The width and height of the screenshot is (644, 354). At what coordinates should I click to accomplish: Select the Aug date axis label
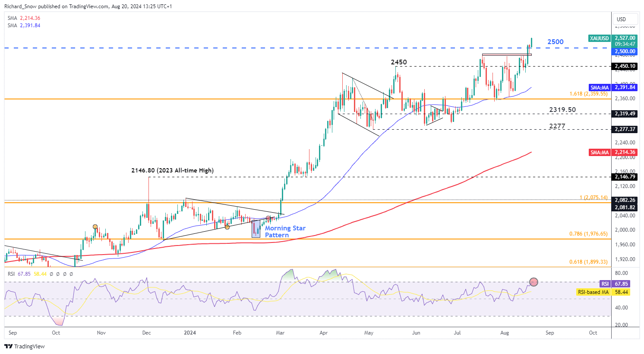(x=505, y=333)
